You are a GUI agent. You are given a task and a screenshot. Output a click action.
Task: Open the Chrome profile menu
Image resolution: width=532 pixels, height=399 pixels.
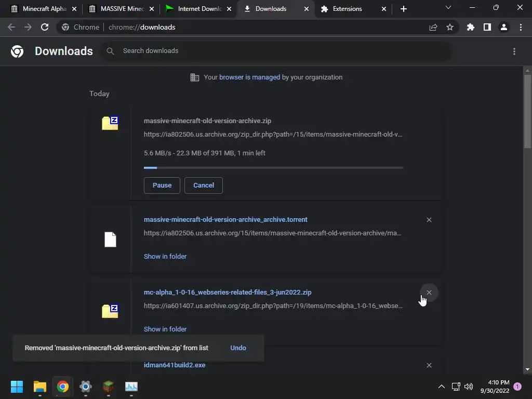click(x=504, y=27)
